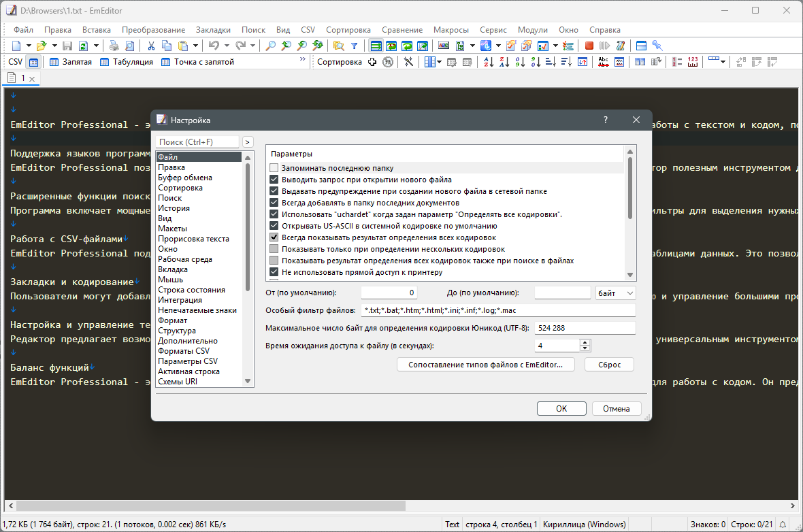Image resolution: width=803 pixels, height=532 pixels.
Task: Select the 'Прорисовка текста' category
Action: [x=193, y=239]
